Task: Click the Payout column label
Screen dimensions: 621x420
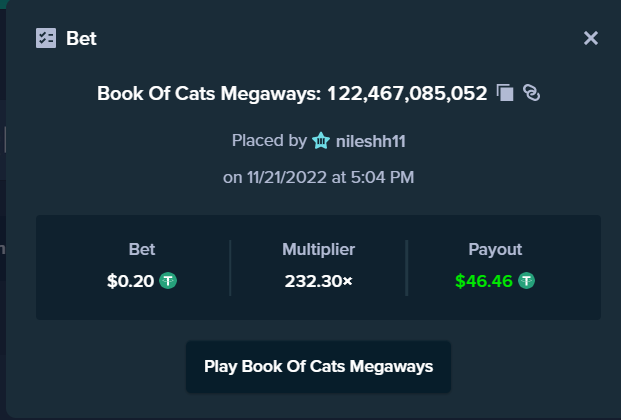Action: click(495, 250)
